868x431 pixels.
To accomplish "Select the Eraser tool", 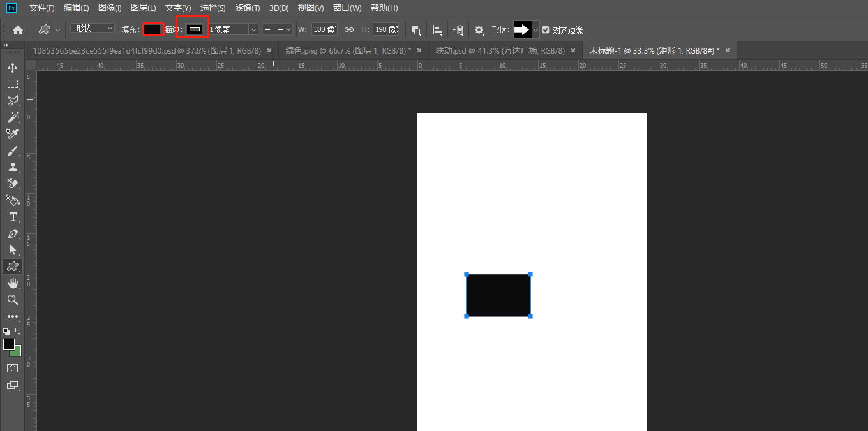I will click(13, 184).
